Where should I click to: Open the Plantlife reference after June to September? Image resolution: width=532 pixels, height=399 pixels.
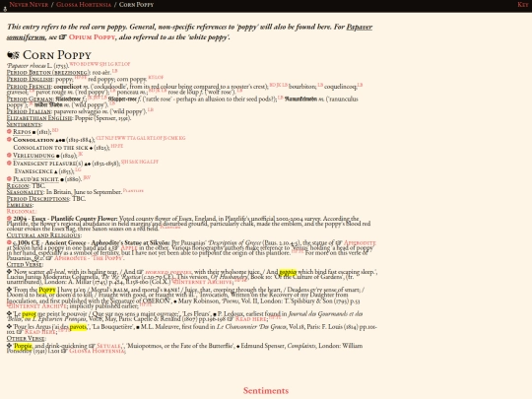coord(133,190)
